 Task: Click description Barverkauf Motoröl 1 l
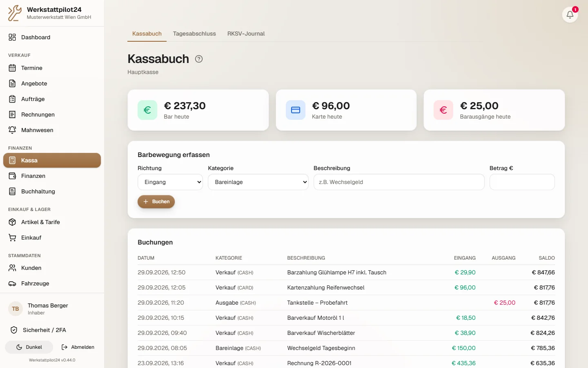point(316,318)
